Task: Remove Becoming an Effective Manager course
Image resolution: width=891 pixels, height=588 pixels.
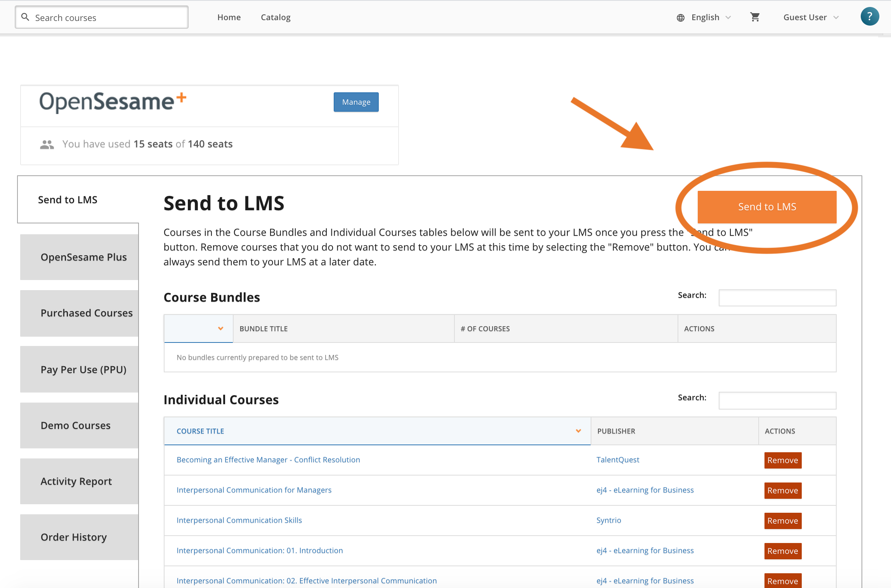Action: point(783,460)
